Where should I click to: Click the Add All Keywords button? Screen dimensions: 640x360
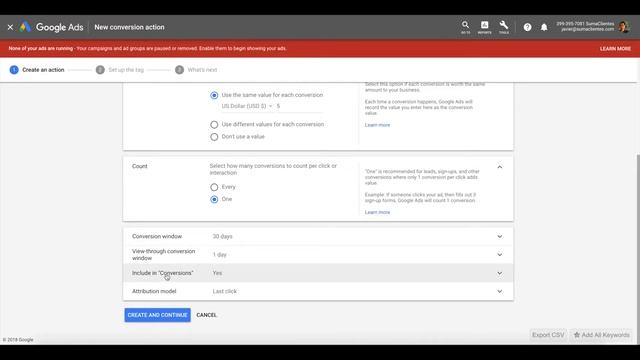click(601, 335)
